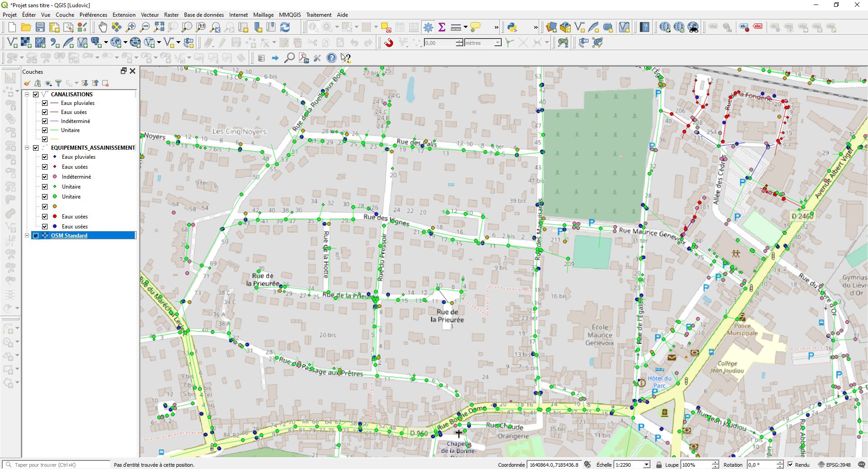Image resolution: width=868 pixels, height=469 pixels.
Task: Uncheck the CANALISATIONS layer visibility checkbox
Action: (x=36, y=95)
